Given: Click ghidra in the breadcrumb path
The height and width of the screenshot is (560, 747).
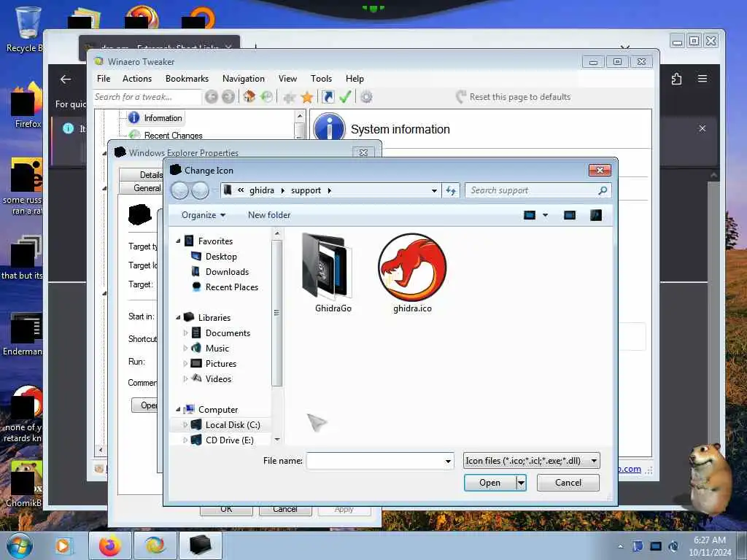Looking at the screenshot, I should coord(262,190).
